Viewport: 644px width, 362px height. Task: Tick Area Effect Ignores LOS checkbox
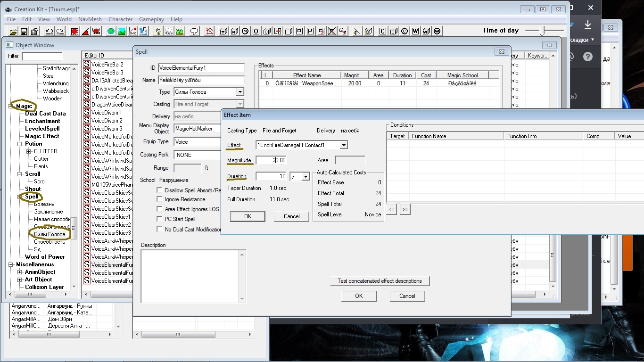(x=160, y=209)
